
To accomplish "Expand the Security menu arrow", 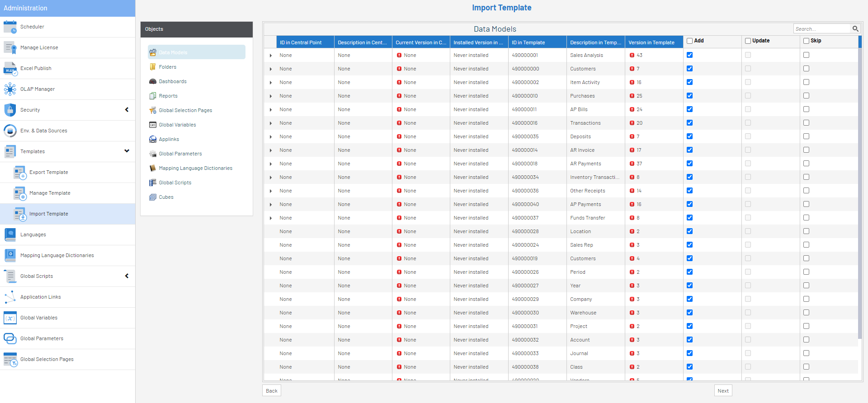I will 127,110.
